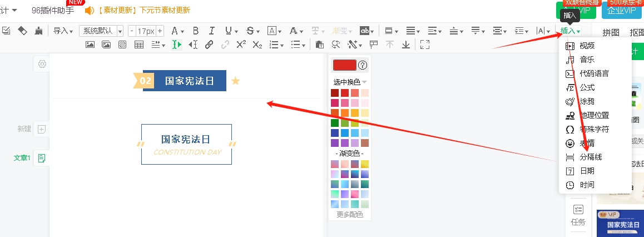Open the 导入 import dropdown

tap(63, 31)
